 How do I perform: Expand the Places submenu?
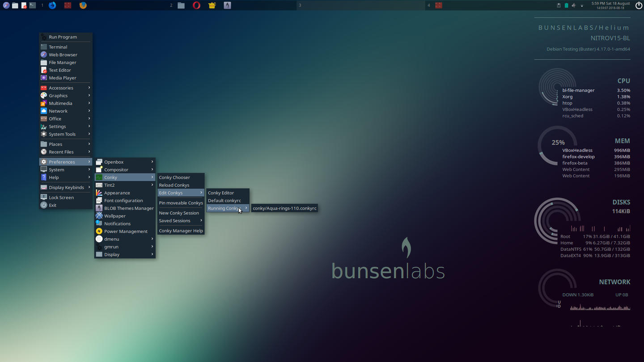click(66, 144)
